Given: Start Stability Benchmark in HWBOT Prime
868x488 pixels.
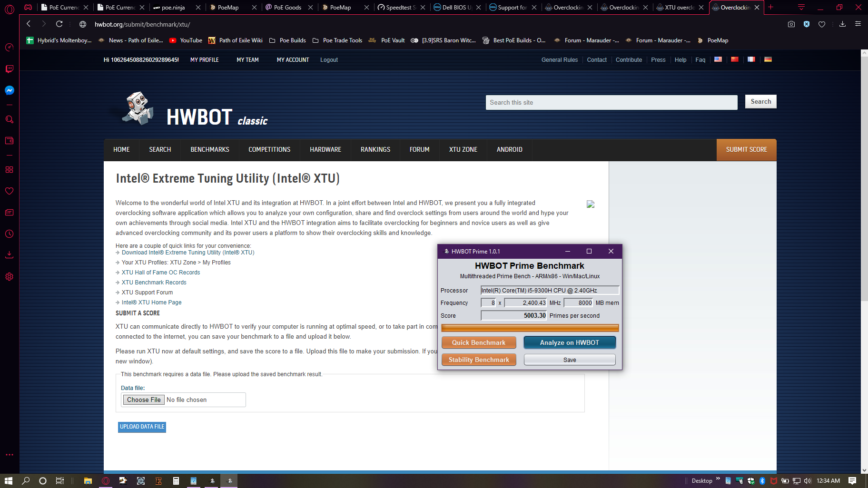Looking at the screenshot, I should (x=479, y=360).
